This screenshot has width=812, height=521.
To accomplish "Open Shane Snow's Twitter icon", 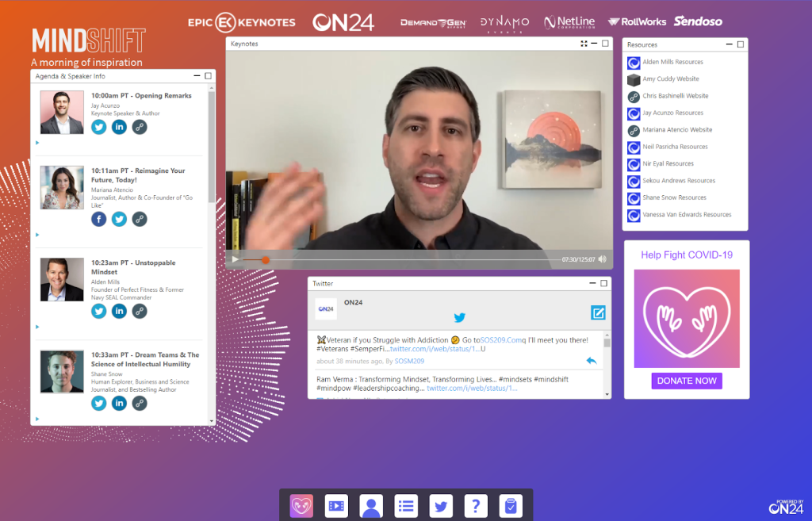I will pos(99,404).
